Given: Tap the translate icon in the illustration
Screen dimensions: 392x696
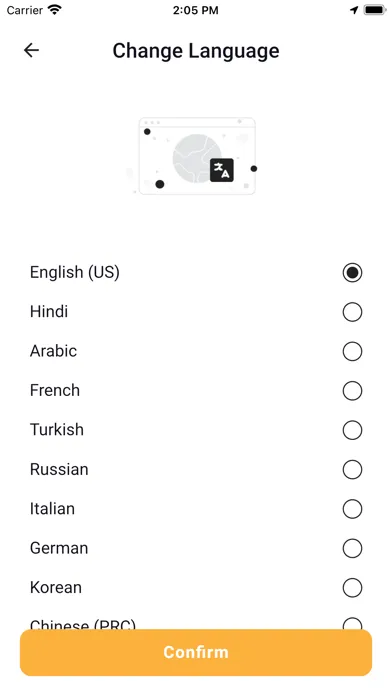Looking at the screenshot, I should (x=222, y=170).
